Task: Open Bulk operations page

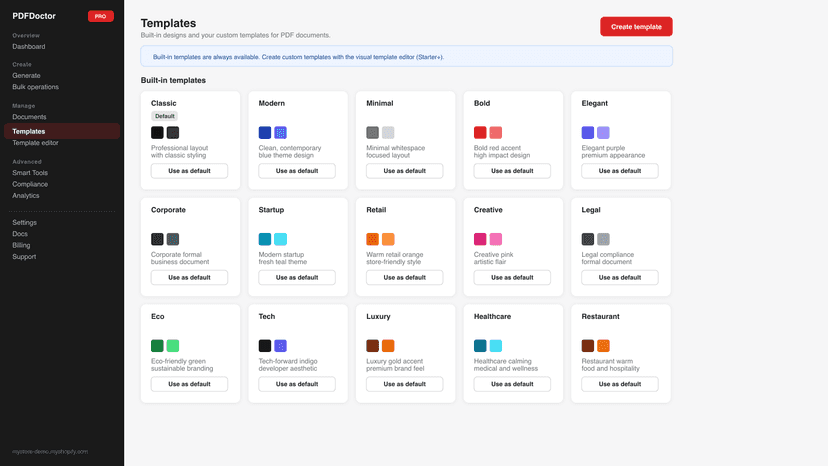Action: point(35,87)
